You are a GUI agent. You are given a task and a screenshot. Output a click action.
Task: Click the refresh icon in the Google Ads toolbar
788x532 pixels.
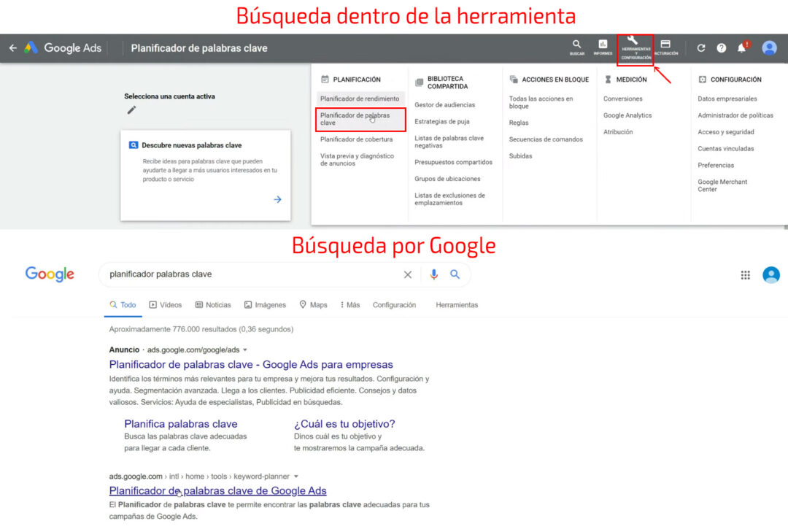click(x=702, y=47)
